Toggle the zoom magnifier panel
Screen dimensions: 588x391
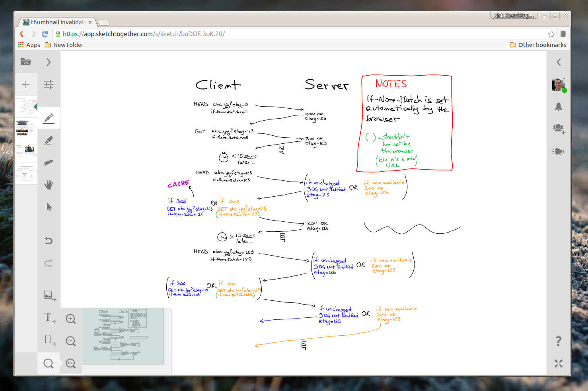point(49,363)
